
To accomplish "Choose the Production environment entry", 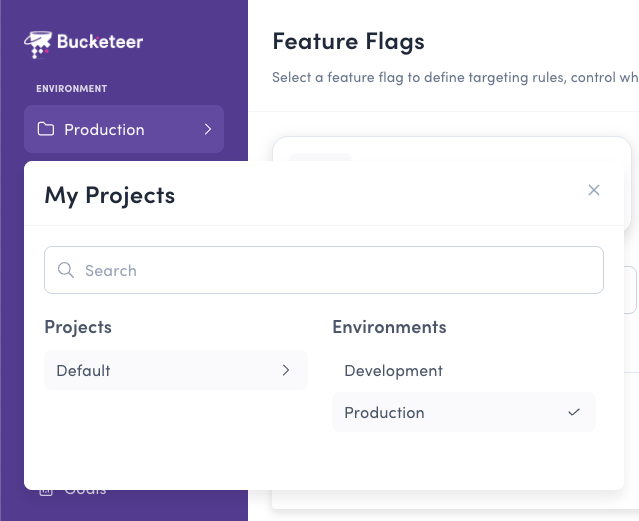I will pyautogui.click(x=464, y=412).
